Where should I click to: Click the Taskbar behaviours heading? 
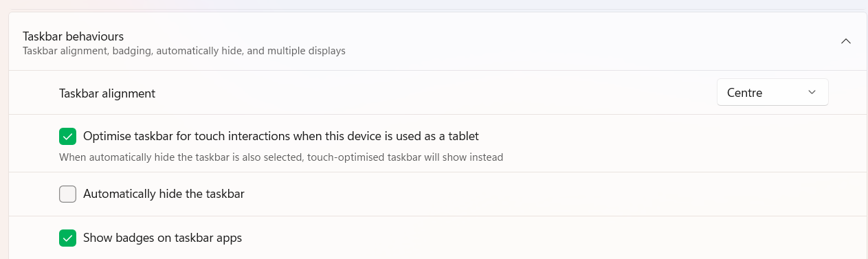73,36
